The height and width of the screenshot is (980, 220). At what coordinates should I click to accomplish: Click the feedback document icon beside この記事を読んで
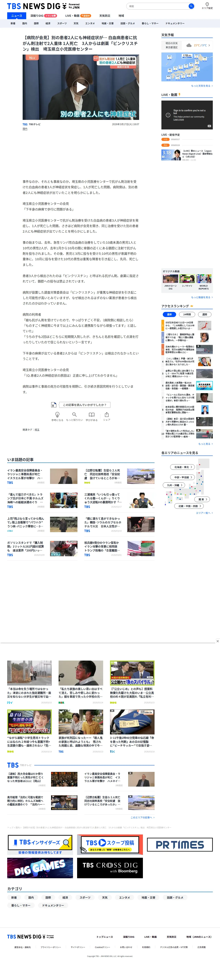[x=54, y=405]
